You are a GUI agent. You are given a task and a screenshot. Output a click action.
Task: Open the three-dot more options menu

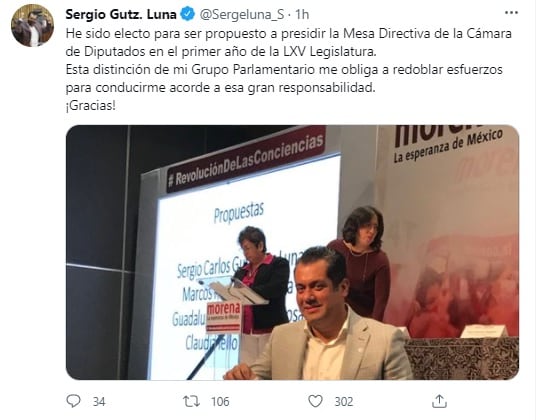511,13
